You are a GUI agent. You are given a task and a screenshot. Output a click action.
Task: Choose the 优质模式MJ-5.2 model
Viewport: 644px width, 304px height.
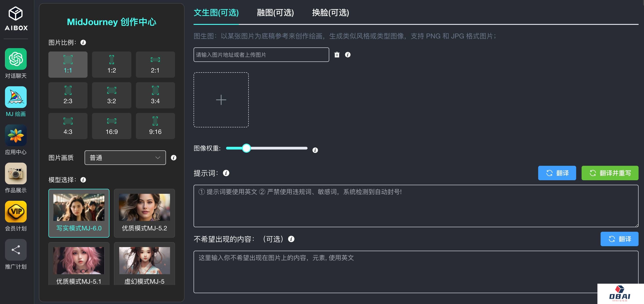point(144,213)
